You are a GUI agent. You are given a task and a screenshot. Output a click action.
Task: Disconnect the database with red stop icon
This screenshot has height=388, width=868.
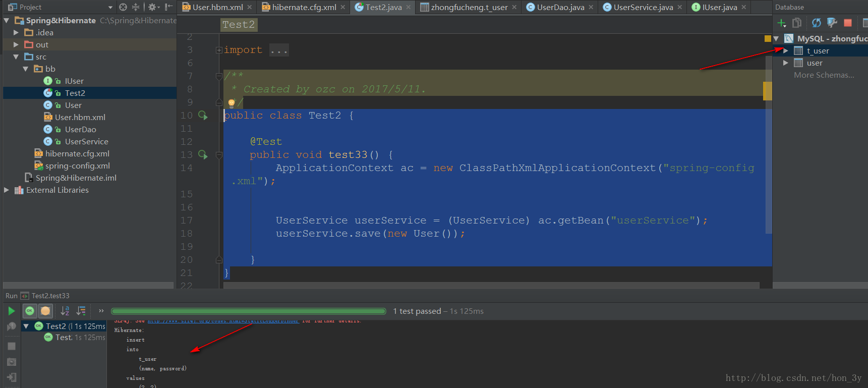click(x=848, y=23)
